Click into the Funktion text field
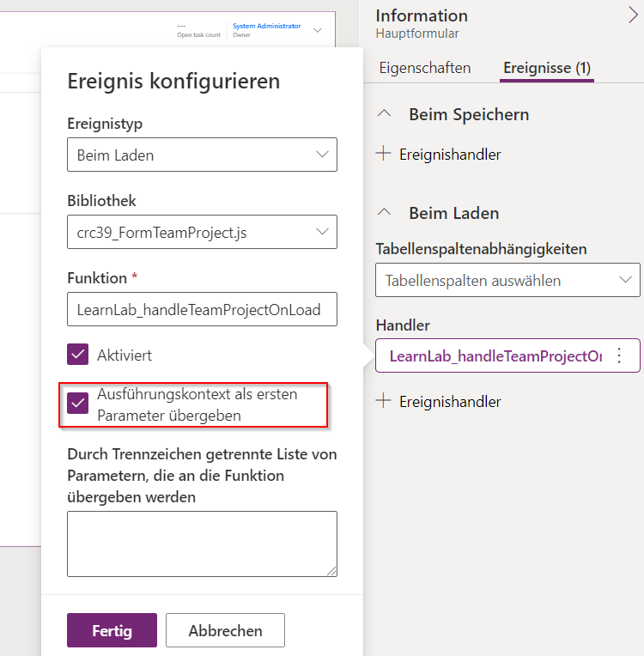 (202, 310)
